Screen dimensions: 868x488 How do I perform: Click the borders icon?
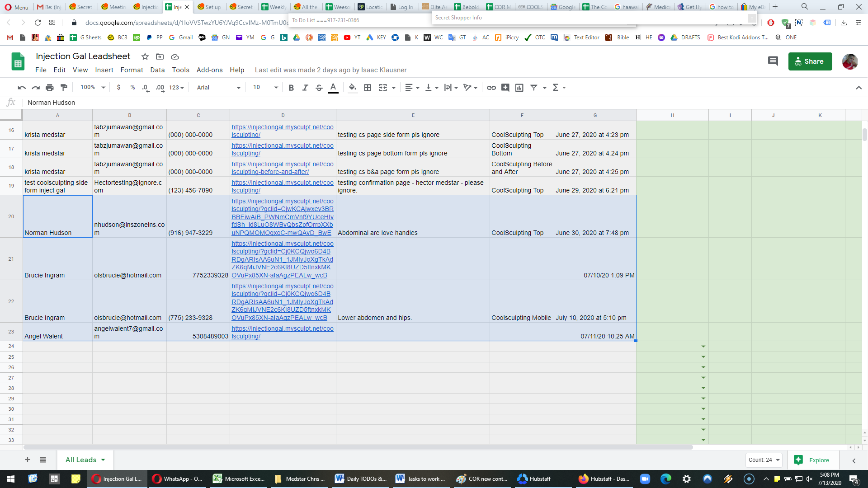[368, 88]
